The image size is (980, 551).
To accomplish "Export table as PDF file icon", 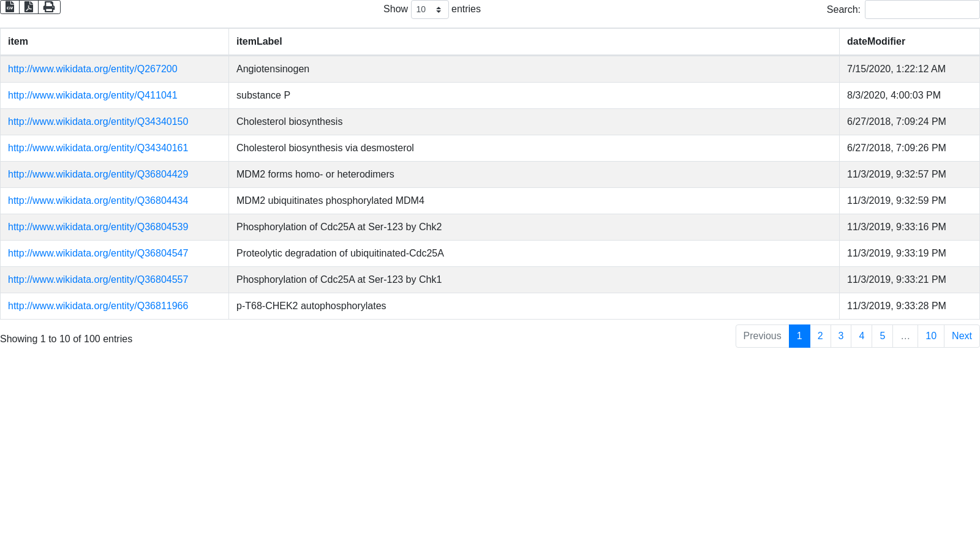I will coord(29,7).
